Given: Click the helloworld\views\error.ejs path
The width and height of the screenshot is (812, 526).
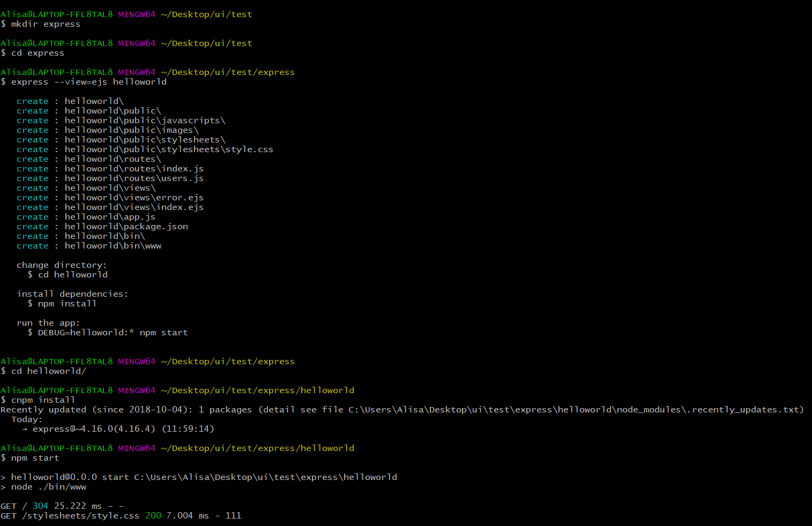Looking at the screenshot, I should (134, 198).
